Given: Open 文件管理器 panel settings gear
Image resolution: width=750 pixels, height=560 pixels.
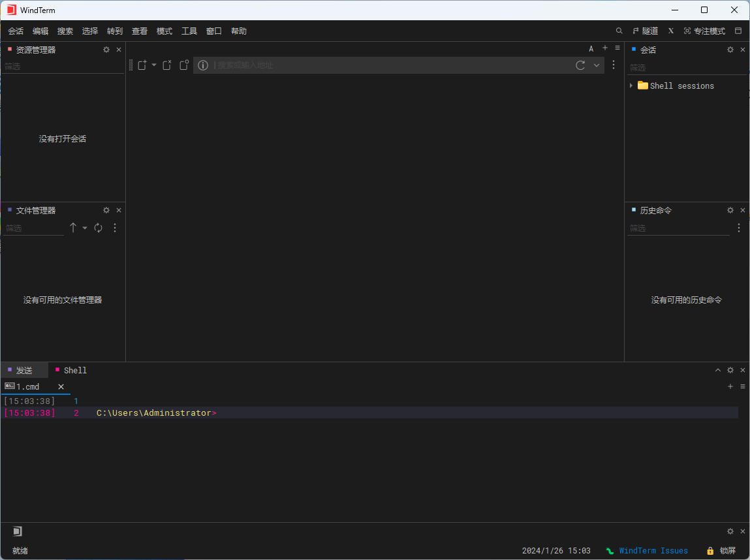Looking at the screenshot, I should [x=106, y=210].
